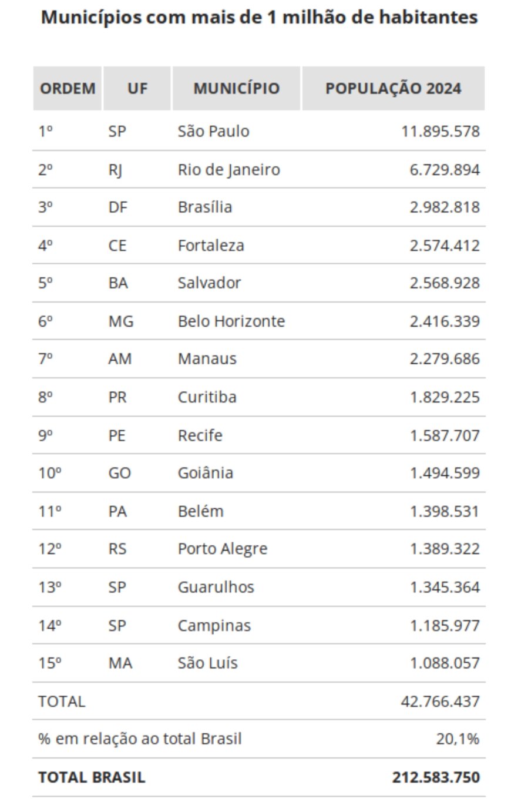Click the TOTAL BRASIL figure 212.583.750
The image size is (511, 812).
436,777
